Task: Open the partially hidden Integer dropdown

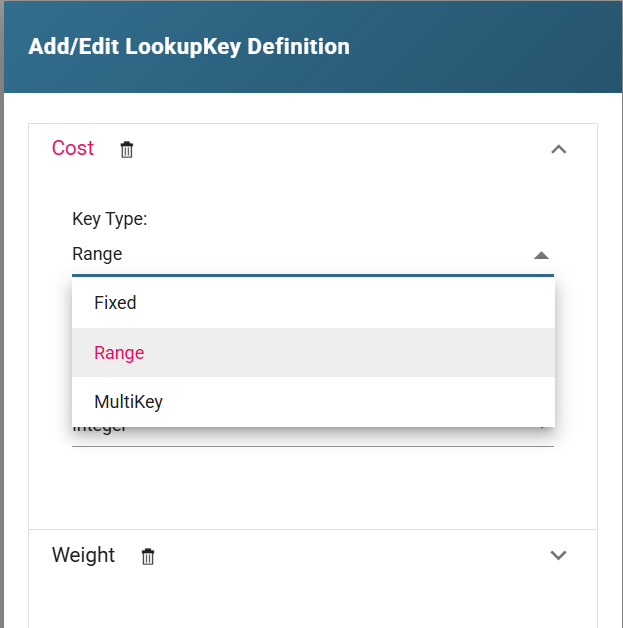Action: [300, 435]
